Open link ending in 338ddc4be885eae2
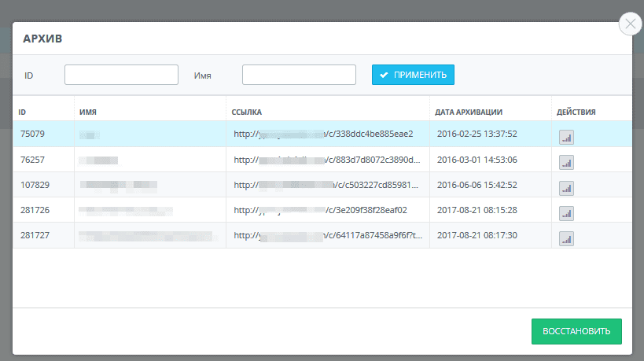The height and width of the screenshot is (361, 644). click(x=323, y=134)
